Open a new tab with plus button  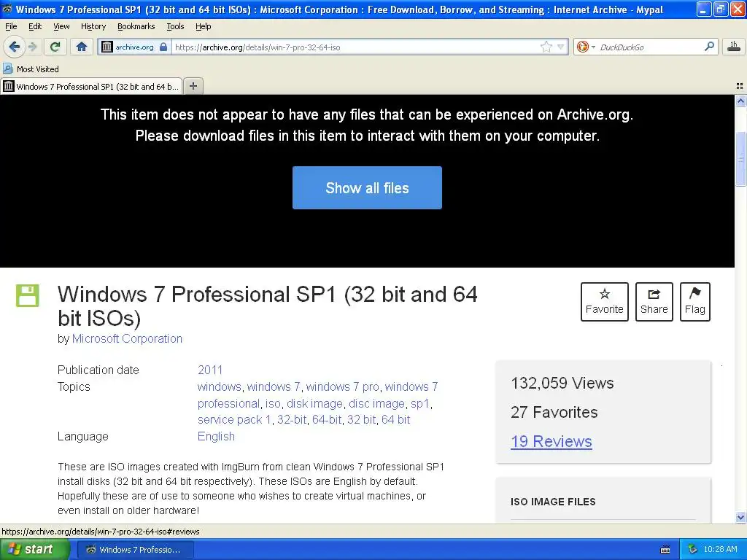[193, 86]
